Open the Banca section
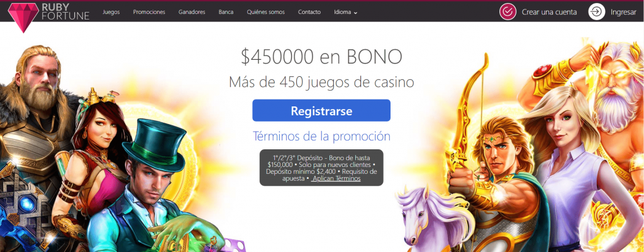644x252 pixels. (226, 12)
